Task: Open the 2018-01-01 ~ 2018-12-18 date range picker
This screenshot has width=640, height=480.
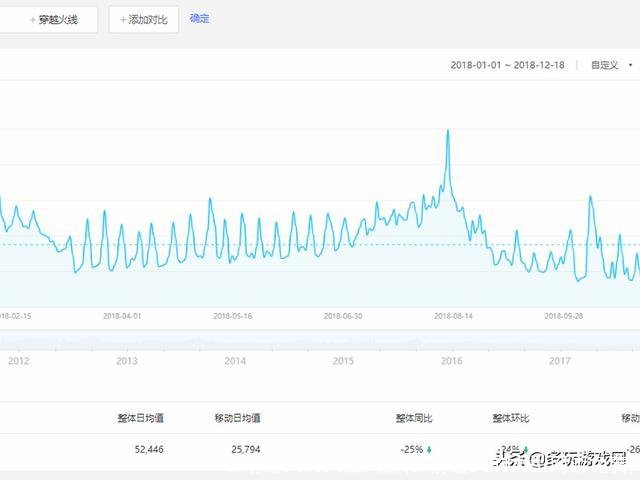Action: click(x=507, y=65)
